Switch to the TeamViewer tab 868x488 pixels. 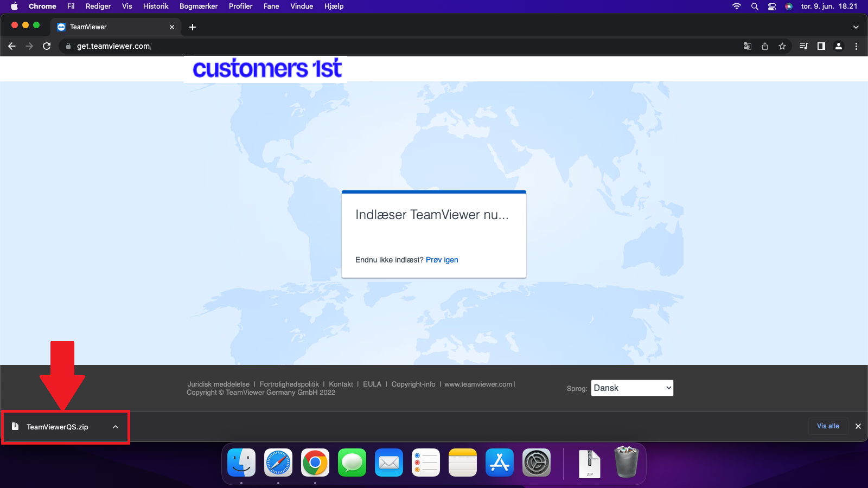pyautogui.click(x=116, y=27)
